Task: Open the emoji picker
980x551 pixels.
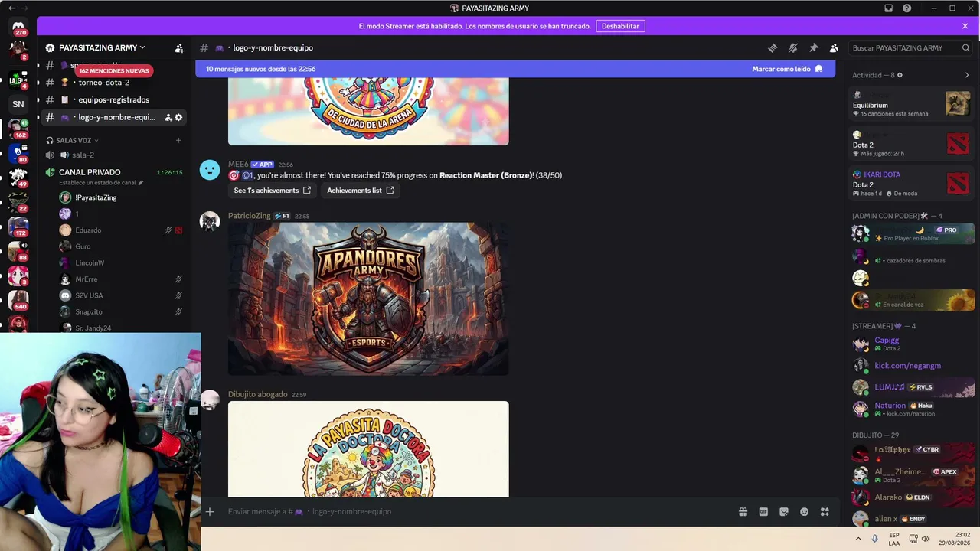Action: (804, 512)
